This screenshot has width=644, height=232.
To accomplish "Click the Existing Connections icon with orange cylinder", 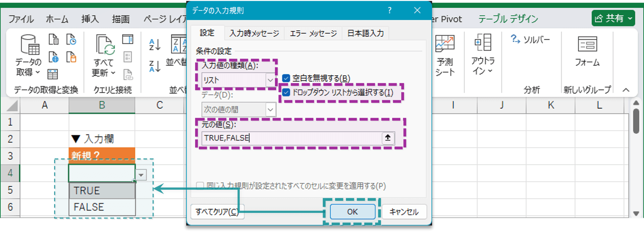I will (x=71, y=57).
